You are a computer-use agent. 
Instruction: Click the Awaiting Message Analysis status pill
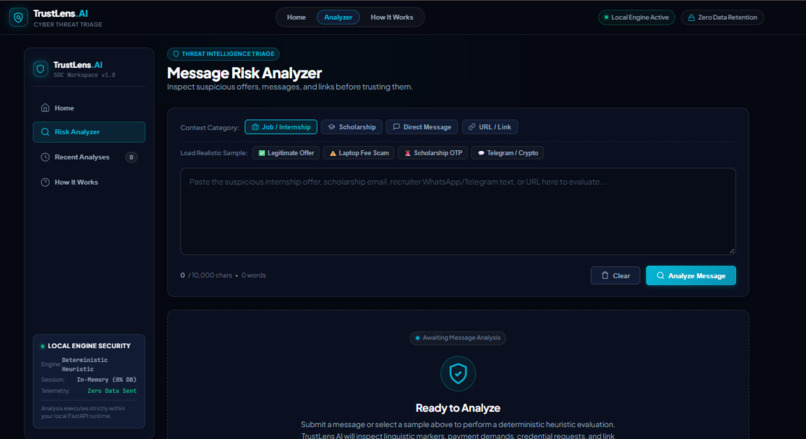coord(457,338)
